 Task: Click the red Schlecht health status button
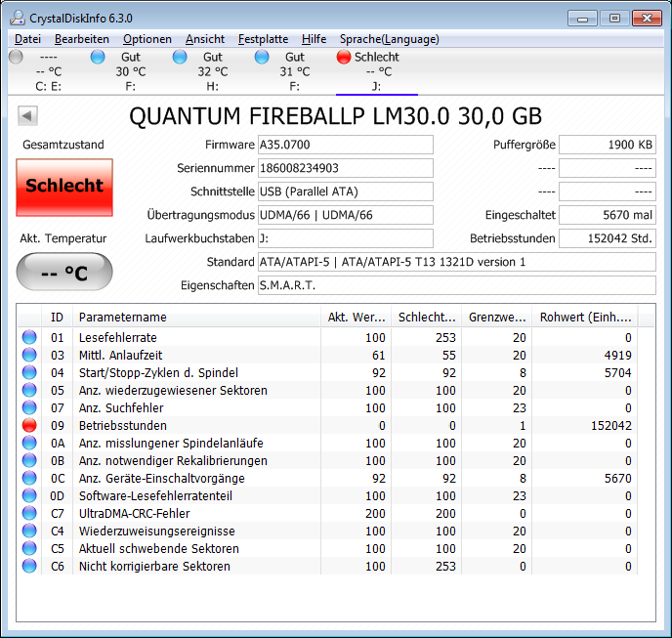64,188
